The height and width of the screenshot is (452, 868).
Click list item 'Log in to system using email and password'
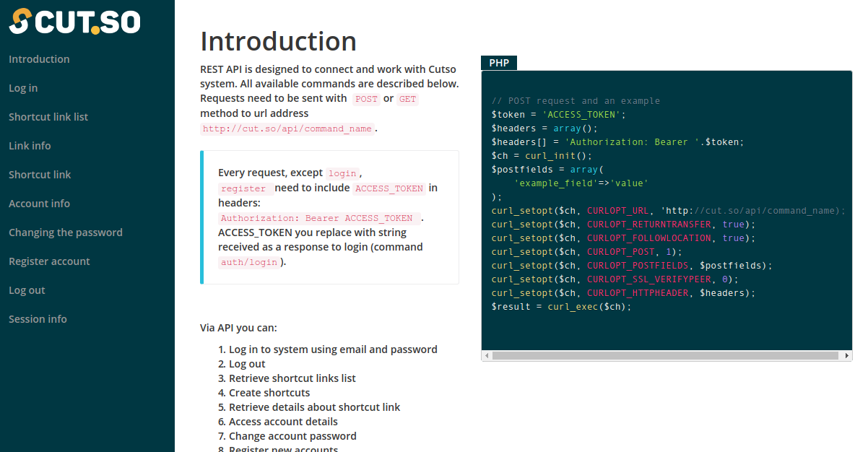pyautogui.click(x=333, y=349)
